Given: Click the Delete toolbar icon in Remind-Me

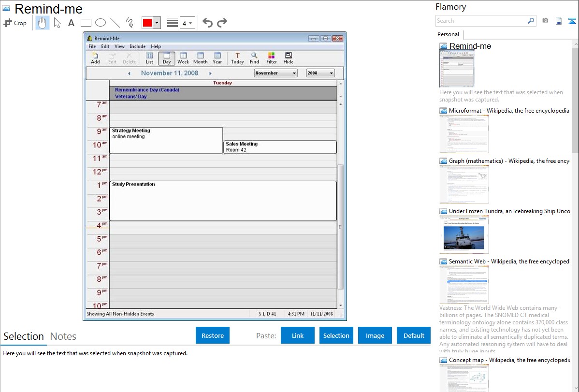Looking at the screenshot, I should pos(129,58).
